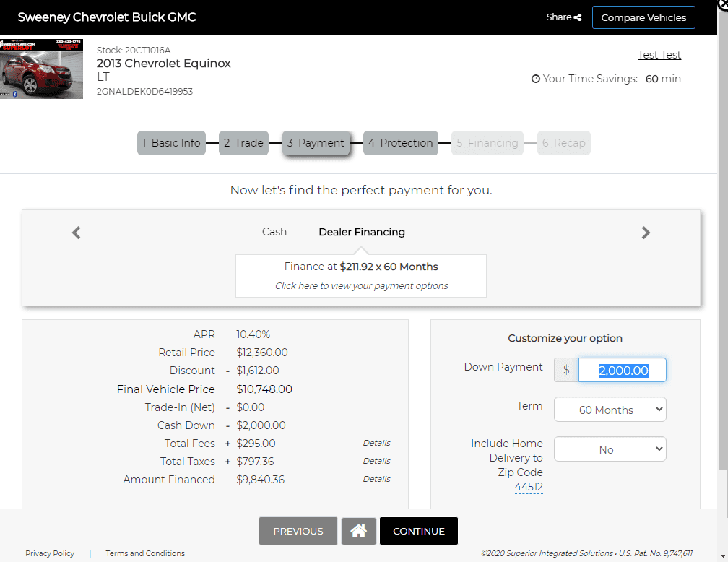Open the Term 60 Months dropdown

[610, 410]
